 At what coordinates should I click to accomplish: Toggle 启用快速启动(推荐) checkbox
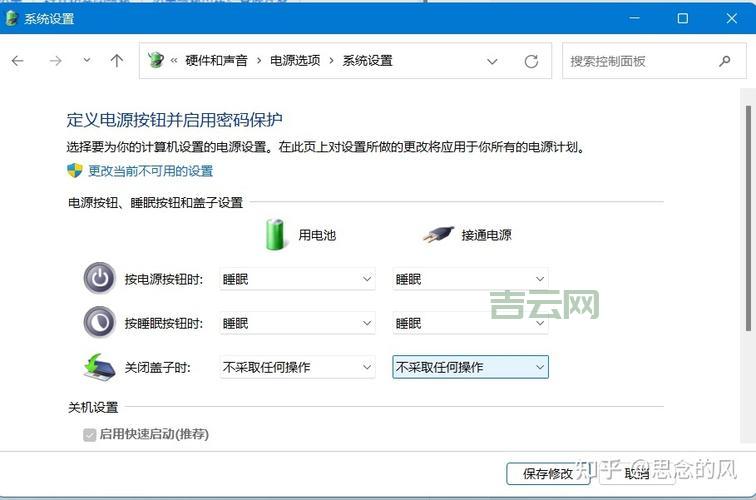coord(90,435)
